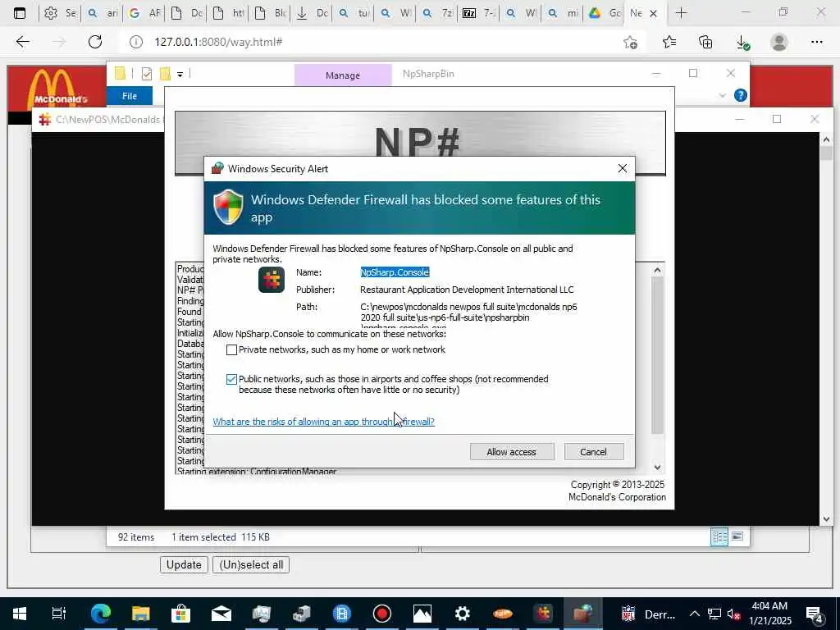Open Task View on the taskbar
This screenshot has height=630, width=840.
point(59,614)
